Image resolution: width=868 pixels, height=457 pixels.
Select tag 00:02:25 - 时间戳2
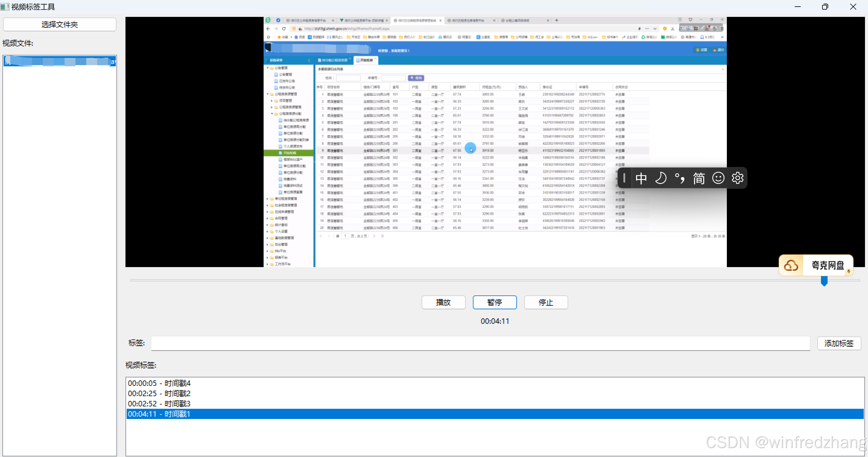[495, 393]
